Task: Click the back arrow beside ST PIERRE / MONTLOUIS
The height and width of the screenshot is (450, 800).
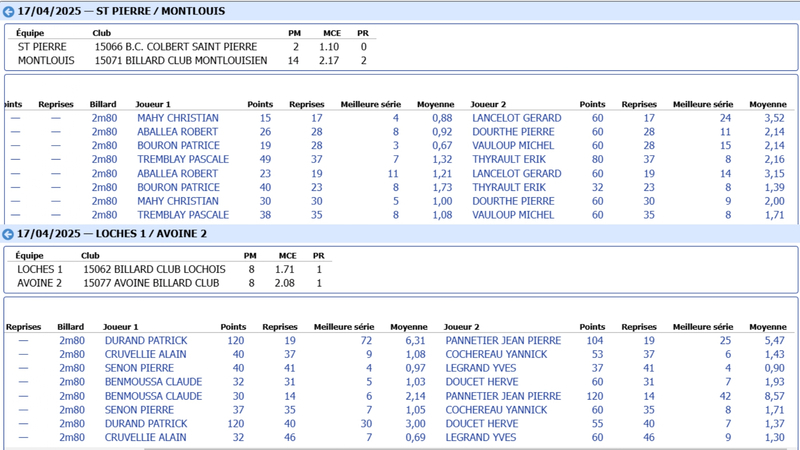Action: tap(8, 11)
